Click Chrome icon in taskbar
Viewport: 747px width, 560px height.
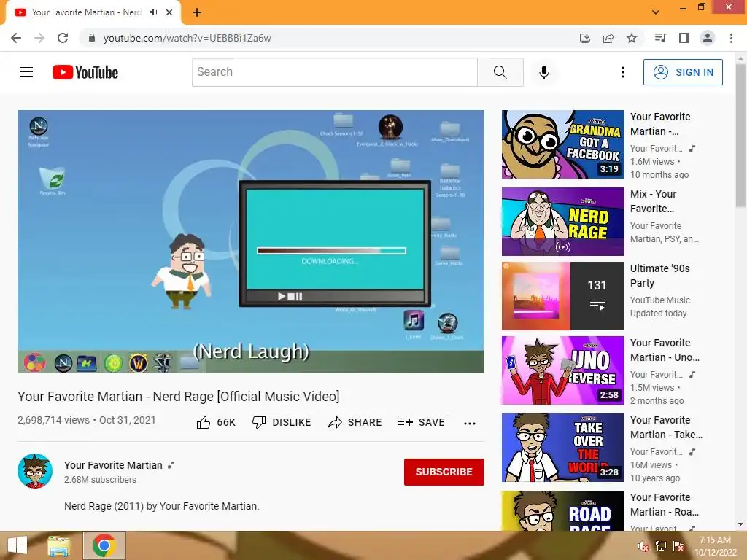(x=104, y=545)
